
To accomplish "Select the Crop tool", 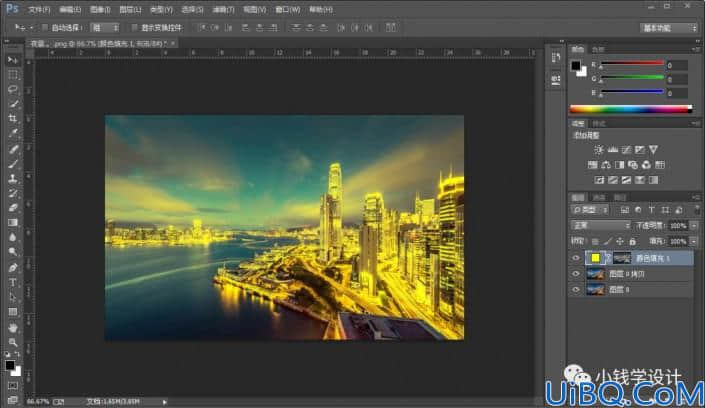I will [13, 118].
